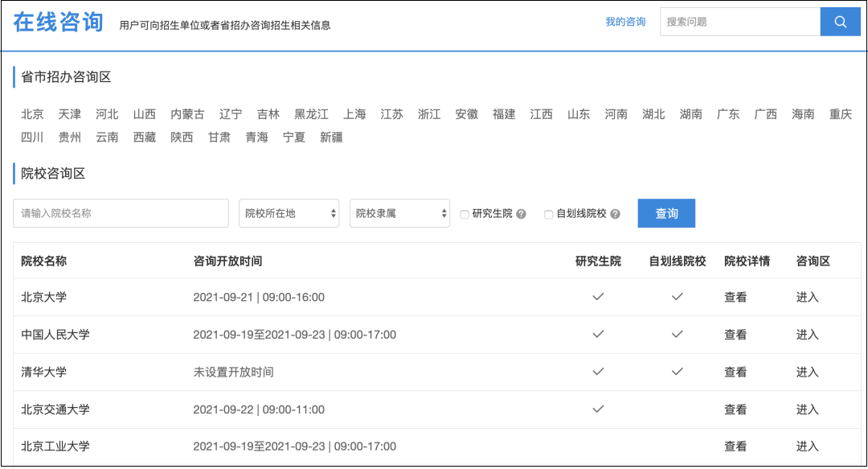This screenshot has width=868, height=469.
Task: Select 福建 province link
Action: point(504,114)
